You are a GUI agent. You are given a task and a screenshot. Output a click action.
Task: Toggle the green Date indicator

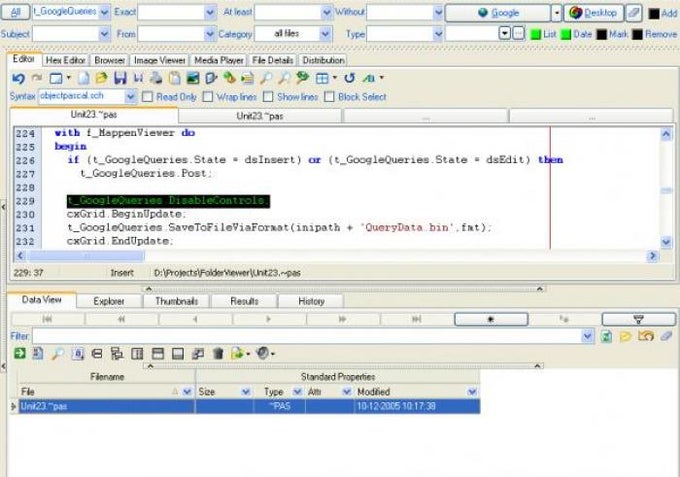[566, 34]
